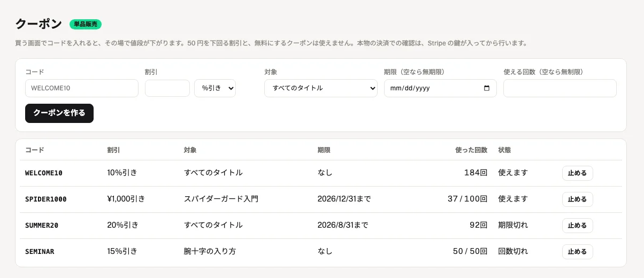Image resolution: width=644 pixels, height=278 pixels.
Task: Click the クーポン page heading
Action: 39,24
